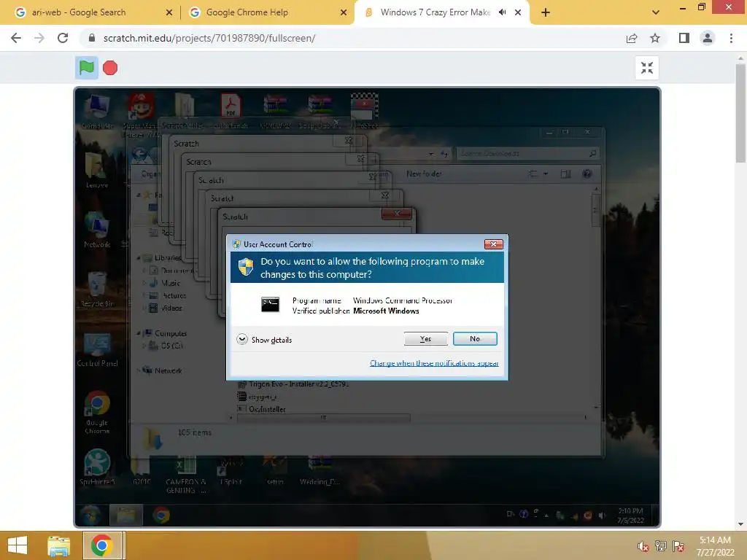
Task: Click Lenovo folder icon on simulated desktop
Action: point(97,169)
